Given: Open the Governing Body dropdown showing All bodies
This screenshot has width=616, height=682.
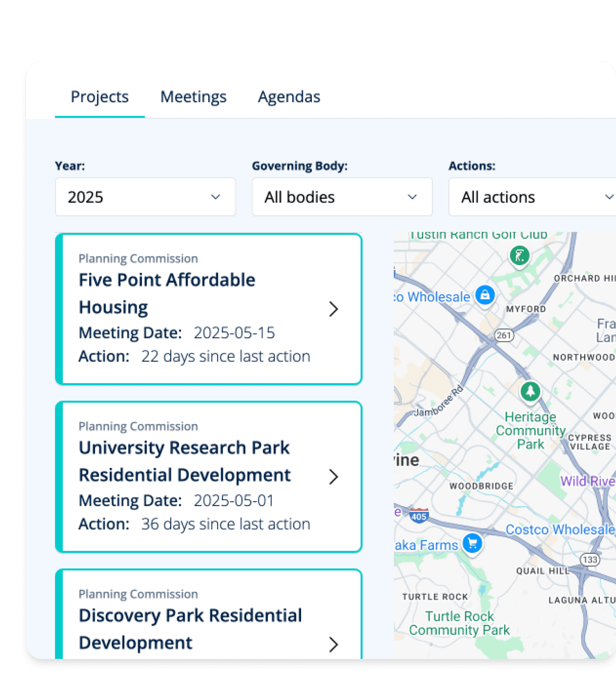Looking at the screenshot, I should [x=342, y=197].
